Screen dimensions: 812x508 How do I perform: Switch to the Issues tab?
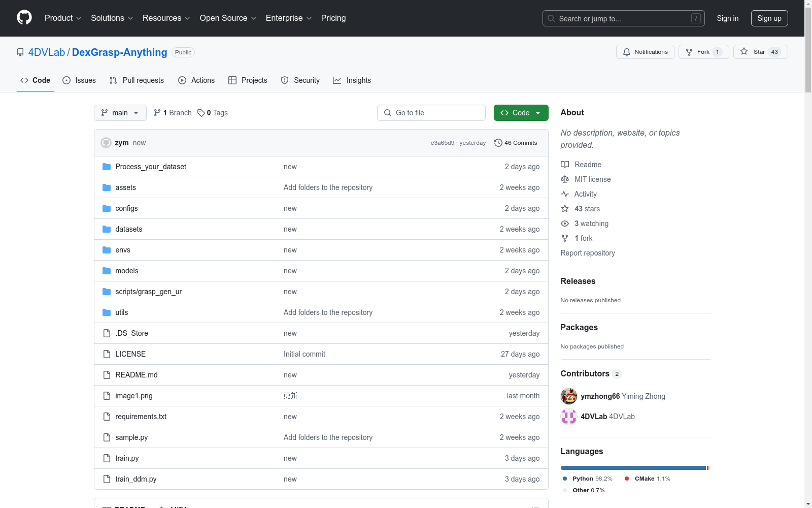[79, 80]
